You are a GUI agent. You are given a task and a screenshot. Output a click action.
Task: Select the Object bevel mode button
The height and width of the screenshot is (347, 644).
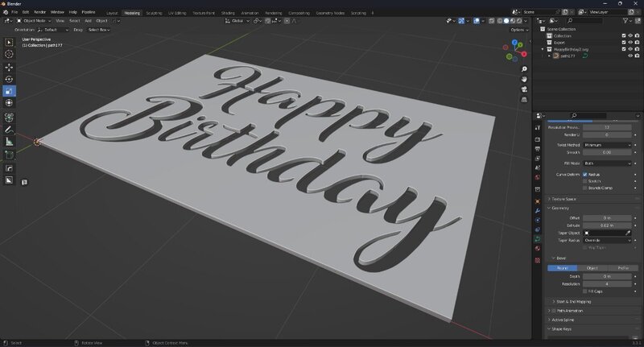(592, 268)
